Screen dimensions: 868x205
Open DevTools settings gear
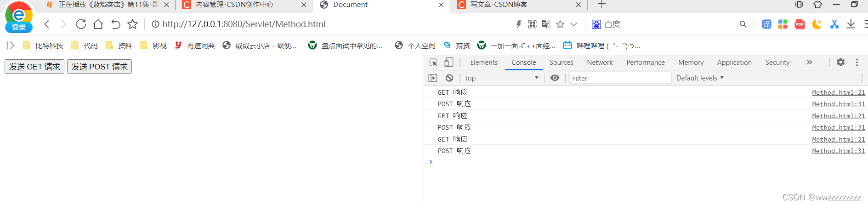(x=840, y=62)
